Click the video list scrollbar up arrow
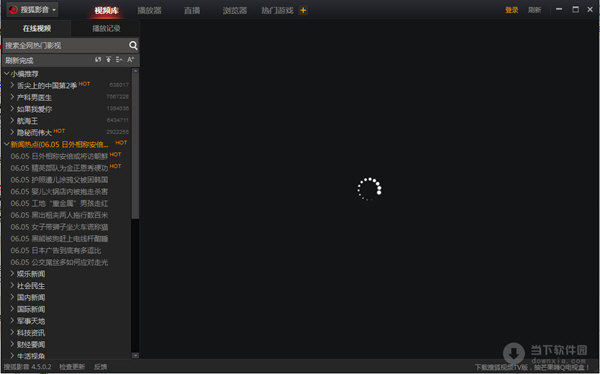 coord(135,71)
